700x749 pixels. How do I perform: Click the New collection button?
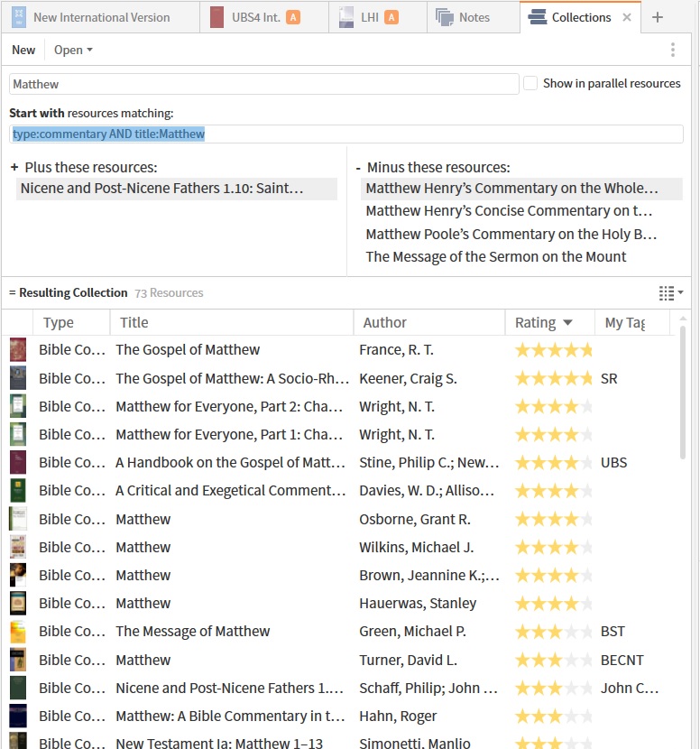23,51
